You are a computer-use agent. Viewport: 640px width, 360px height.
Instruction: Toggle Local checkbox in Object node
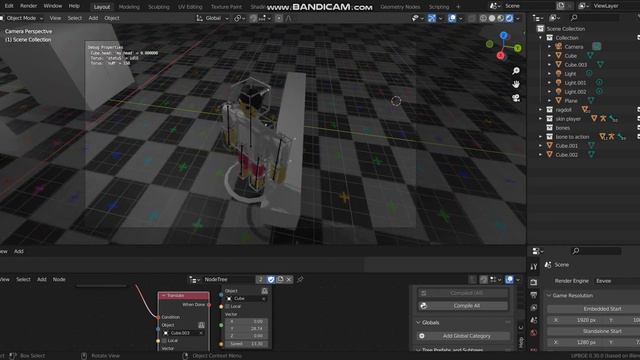(228, 307)
